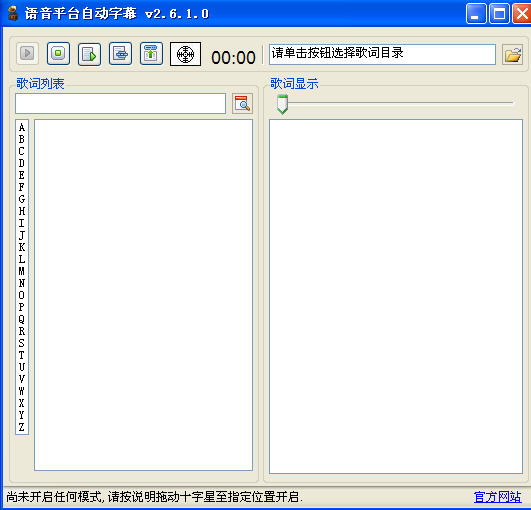Click the lyric search input field
Screen dimensions: 531x510
tap(121, 104)
